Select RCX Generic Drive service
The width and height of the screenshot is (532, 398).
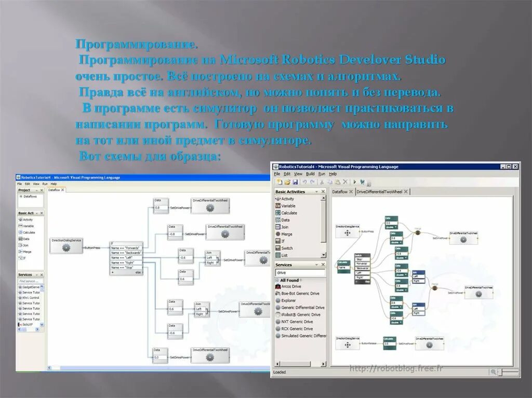click(294, 329)
